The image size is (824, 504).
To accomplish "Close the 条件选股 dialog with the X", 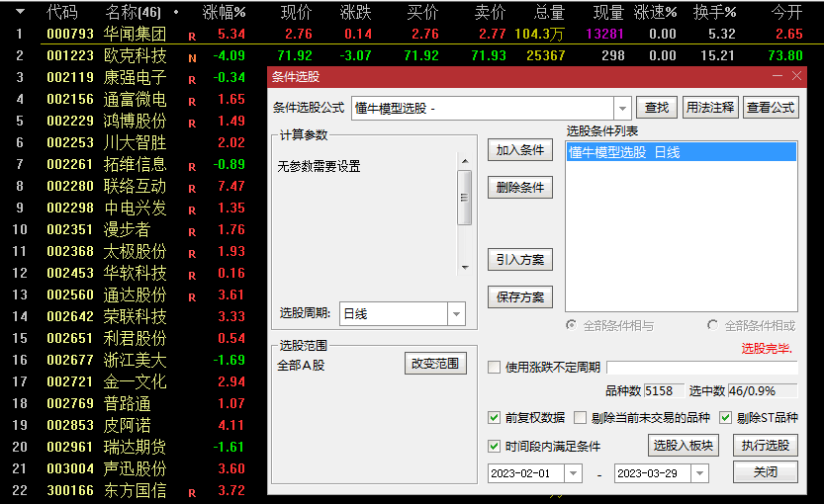I will tap(796, 76).
